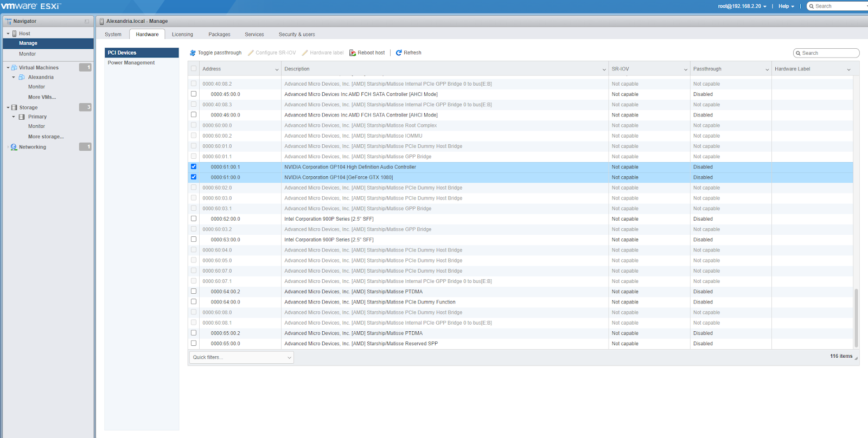Click the Refresh button label
The image size is (868, 438).
[412, 53]
